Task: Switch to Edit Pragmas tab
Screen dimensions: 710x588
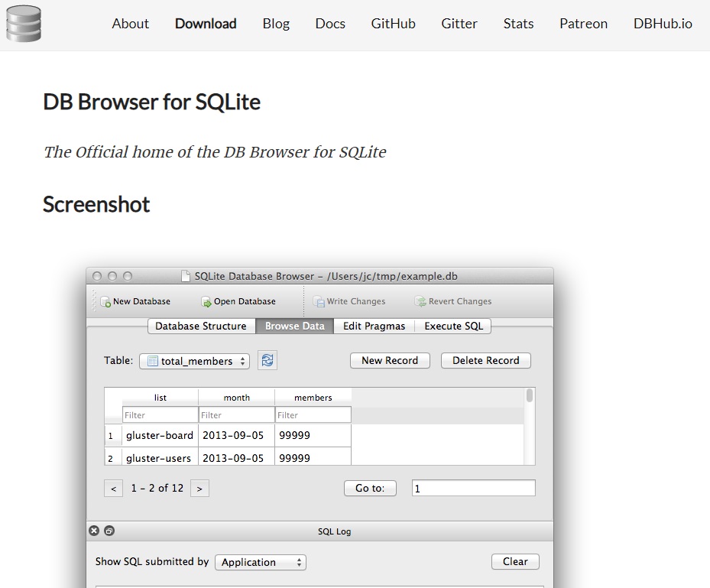Action: 374,326
